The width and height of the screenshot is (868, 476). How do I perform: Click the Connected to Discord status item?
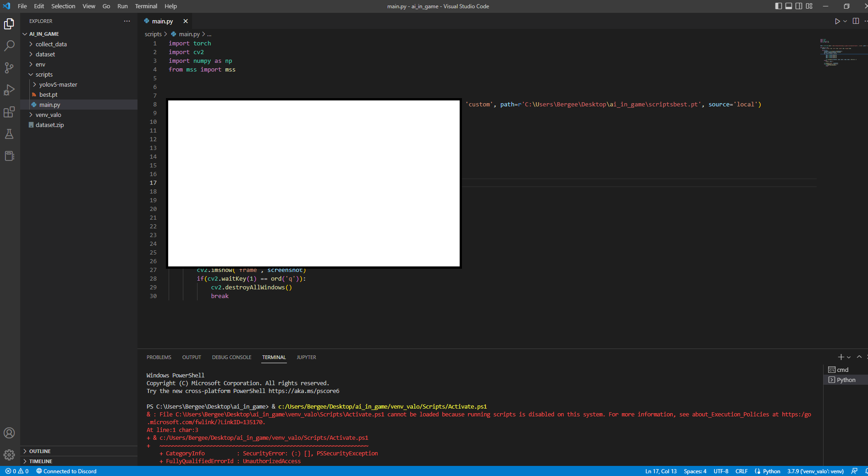pyautogui.click(x=66, y=471)
